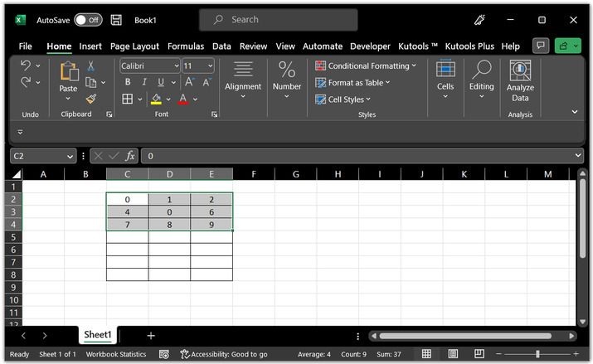Image resolution: width=593 pixels, height=364 pixels.
Task: Customize Quick Access Toolbar arrow
Action: click(x=20, y=132)
